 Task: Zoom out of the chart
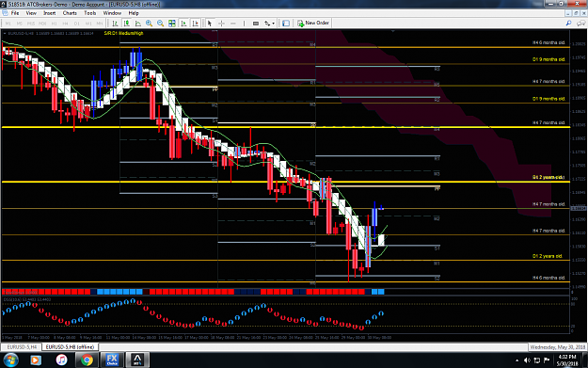click(161, 24)
